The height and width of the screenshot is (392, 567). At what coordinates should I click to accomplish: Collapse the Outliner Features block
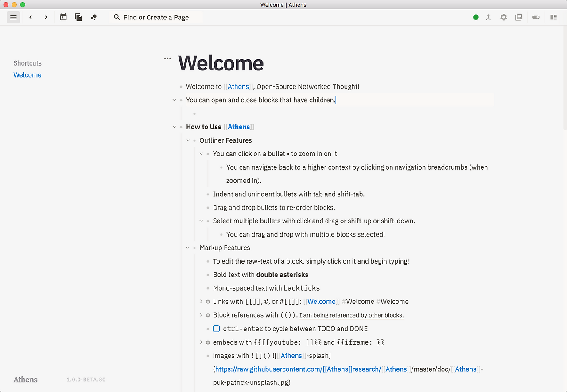[x=188, y=140]
